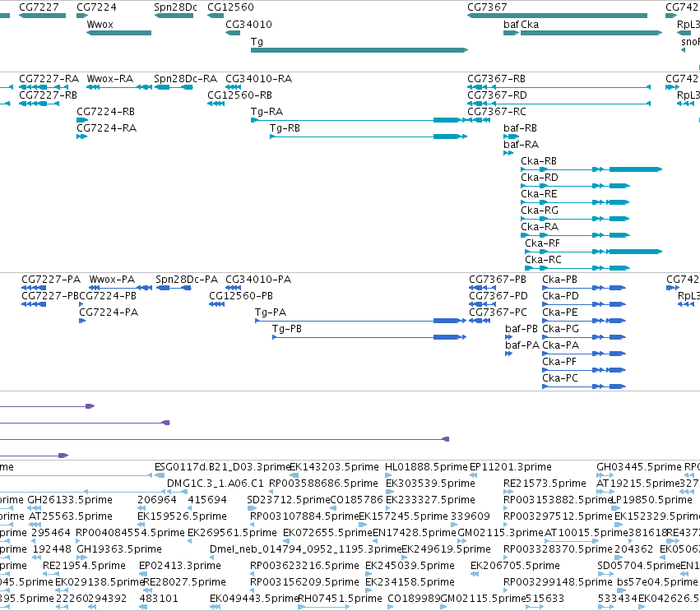Select the Cka gene bar

[591, 33]
